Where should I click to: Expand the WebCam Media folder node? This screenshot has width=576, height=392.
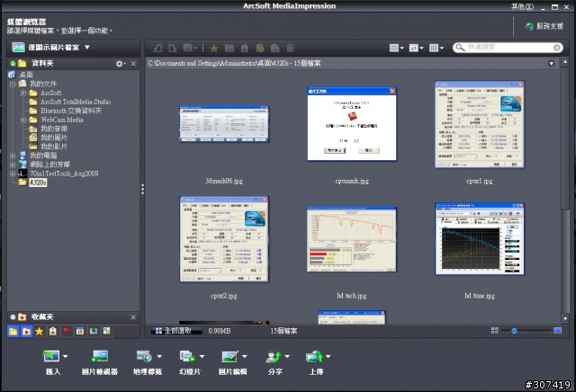coord(23,120)
